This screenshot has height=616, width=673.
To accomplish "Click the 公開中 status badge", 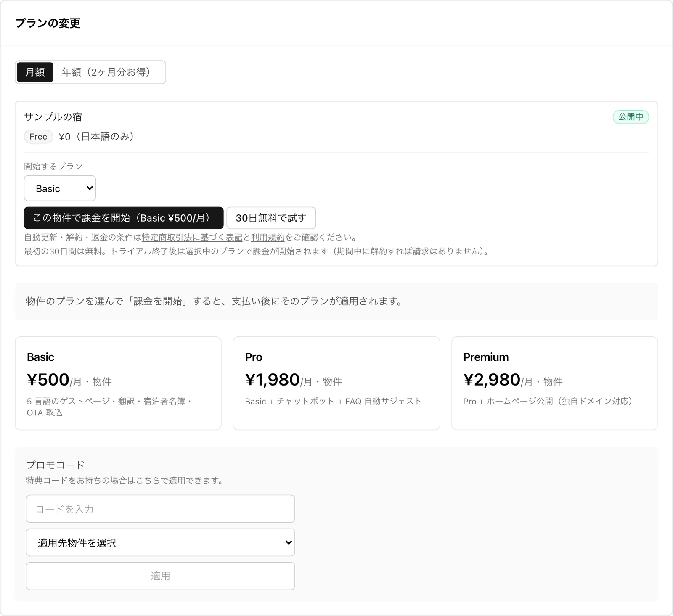I will (x=631, y=117).
